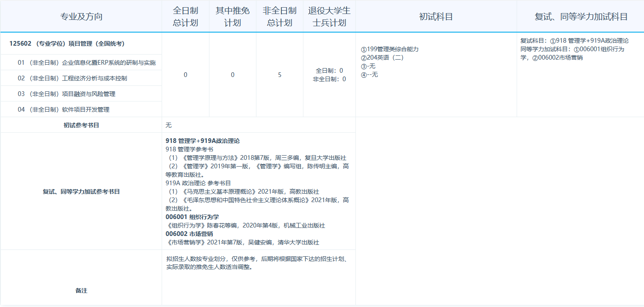Click the 同等学力加试科目 006001组织行为学 line
The width and height of the screenshot is (644, 307).
click(x=572, y=53)
